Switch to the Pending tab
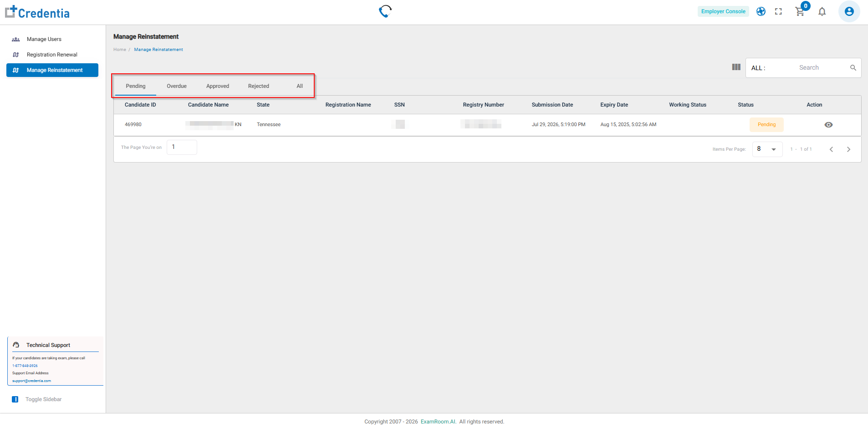Screen dimensions: 868x428 136,86
